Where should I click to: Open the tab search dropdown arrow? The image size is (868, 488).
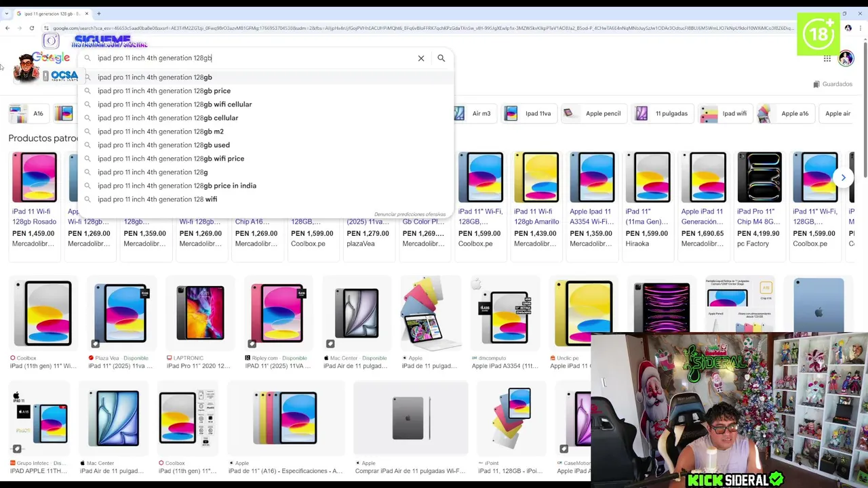7,14
